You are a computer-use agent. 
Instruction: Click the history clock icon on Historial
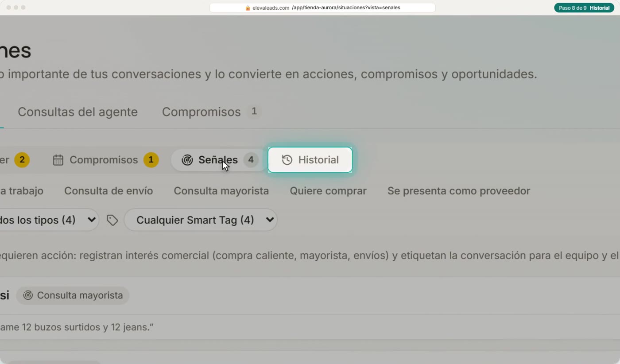pyautogui.click(x=287, y=160)
